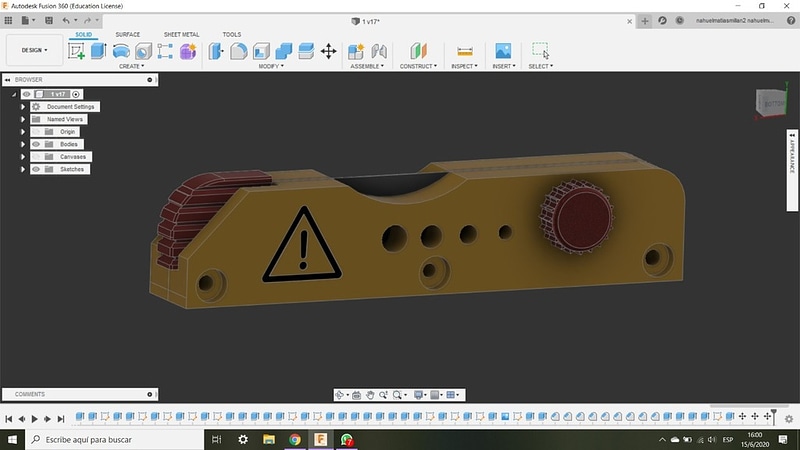Select the Rectangular Pattern tool
The height and width of the screenshot is (450, 800).
pyautogui.click(x=165, y=51)
